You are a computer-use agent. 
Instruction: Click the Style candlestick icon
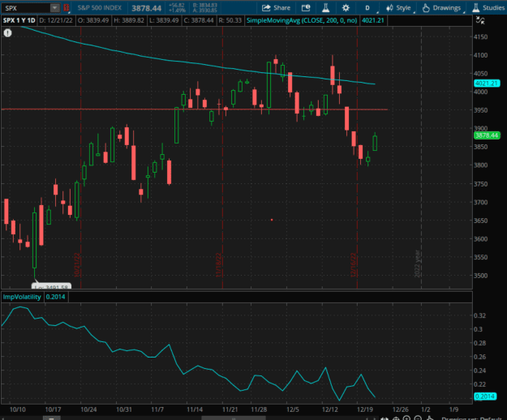[389, 8]
